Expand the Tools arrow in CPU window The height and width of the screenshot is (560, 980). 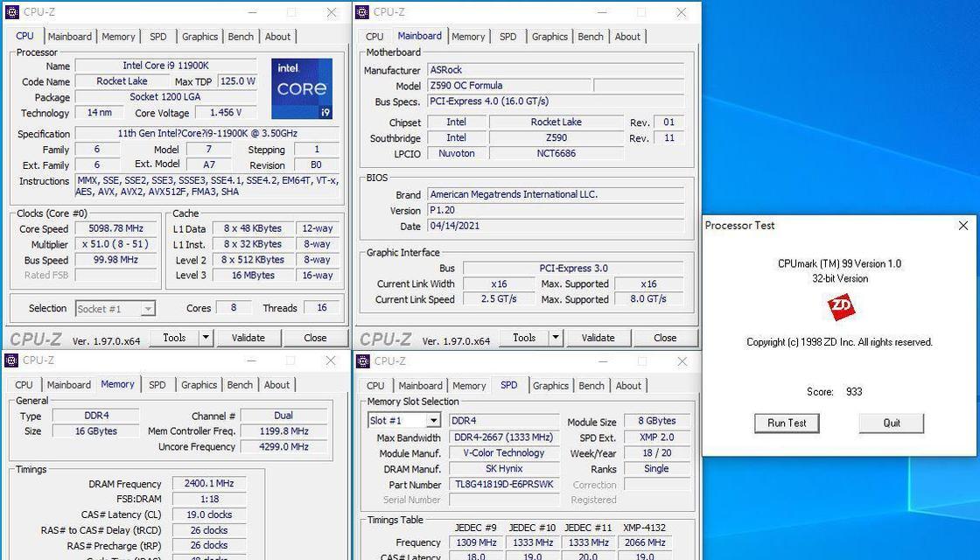[206, 338]
